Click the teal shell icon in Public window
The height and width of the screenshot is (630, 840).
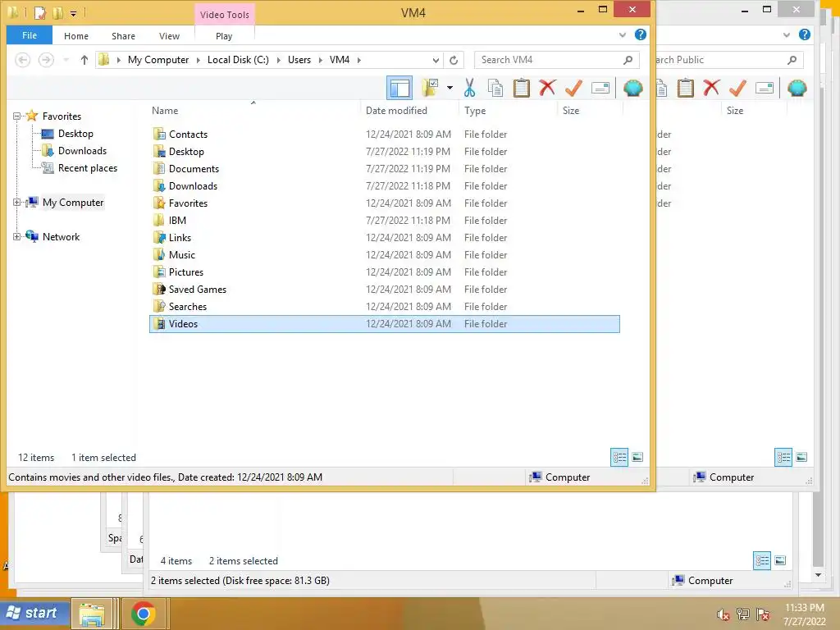797,88
